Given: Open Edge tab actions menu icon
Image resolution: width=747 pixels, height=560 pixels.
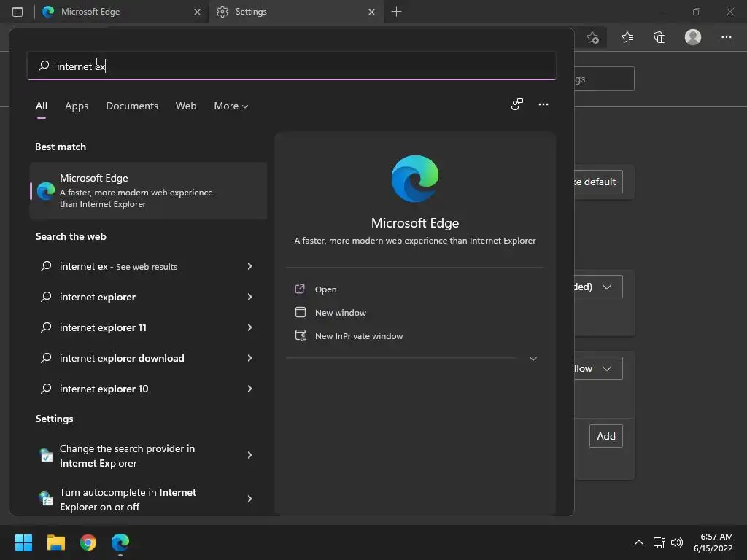Looking at the screenshot, I should [18, 12].
